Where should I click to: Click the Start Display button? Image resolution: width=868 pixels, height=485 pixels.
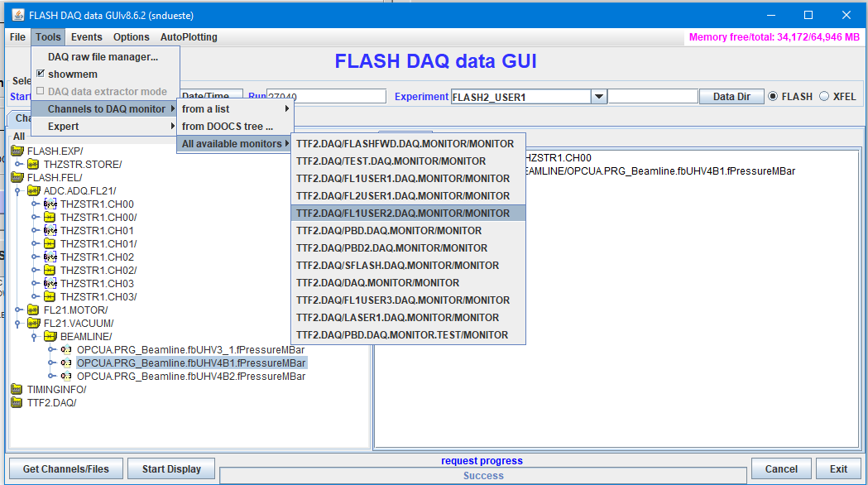(x=170, y=468)
